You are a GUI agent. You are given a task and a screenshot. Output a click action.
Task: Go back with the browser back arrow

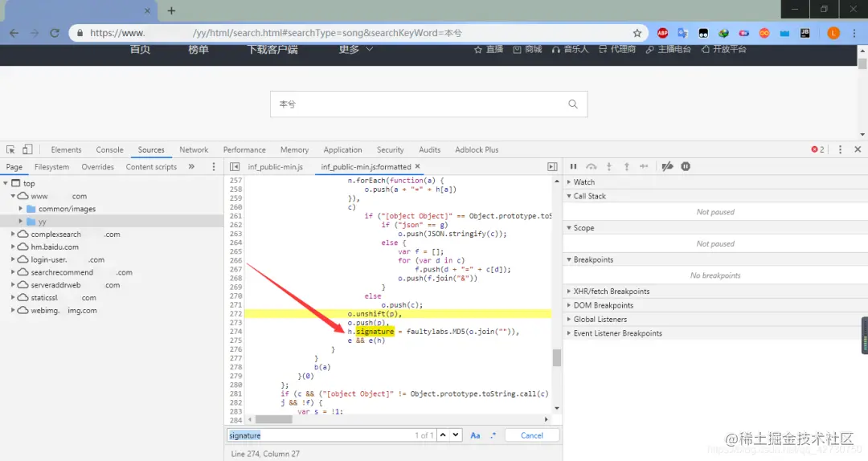[14, 33]
